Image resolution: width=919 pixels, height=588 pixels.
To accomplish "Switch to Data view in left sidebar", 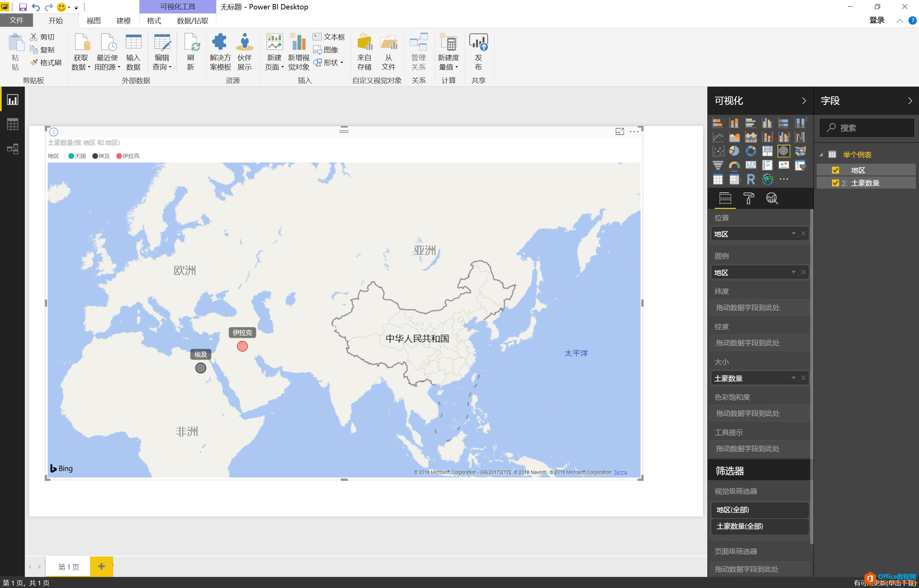I will click(13, 125).
